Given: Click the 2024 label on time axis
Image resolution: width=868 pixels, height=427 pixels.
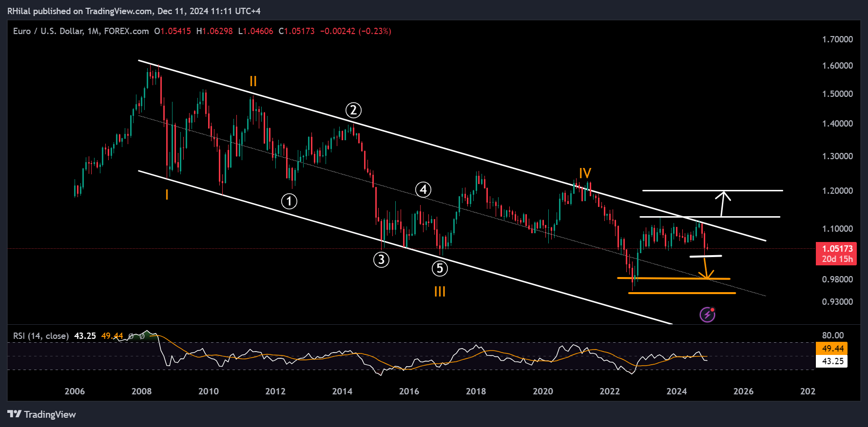Looking at the screenshot, I should [676, 391].
